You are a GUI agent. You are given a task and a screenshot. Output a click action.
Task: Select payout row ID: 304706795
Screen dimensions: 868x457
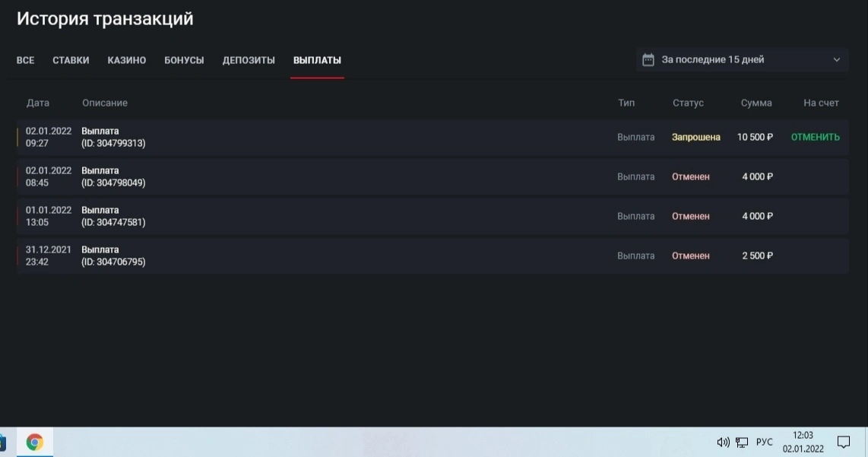(432, 255)
